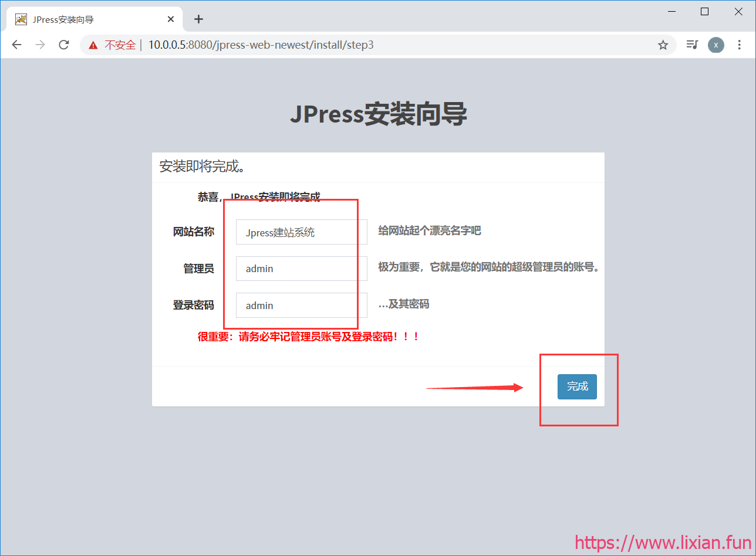Screen dimensions: 756x556
Task: Click the 管理员 username field
Action: click(302, 269)
